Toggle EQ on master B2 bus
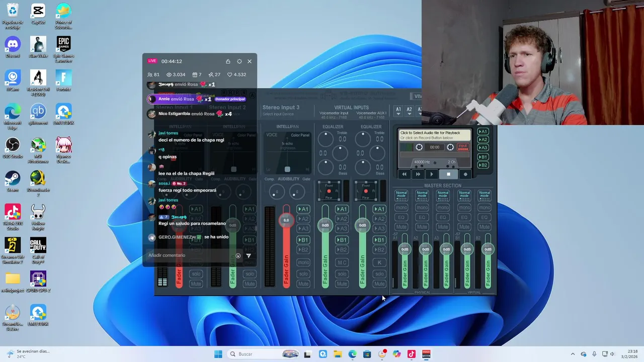Screen dimensions: 644x362 pyautogui.click(x=484, y=217)
